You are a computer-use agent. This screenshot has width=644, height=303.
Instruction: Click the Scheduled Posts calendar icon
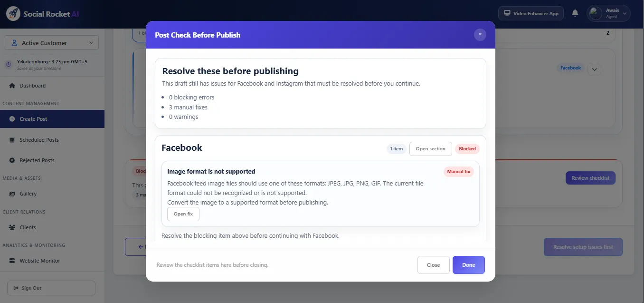pyautogui.click(x=12, y=140)
